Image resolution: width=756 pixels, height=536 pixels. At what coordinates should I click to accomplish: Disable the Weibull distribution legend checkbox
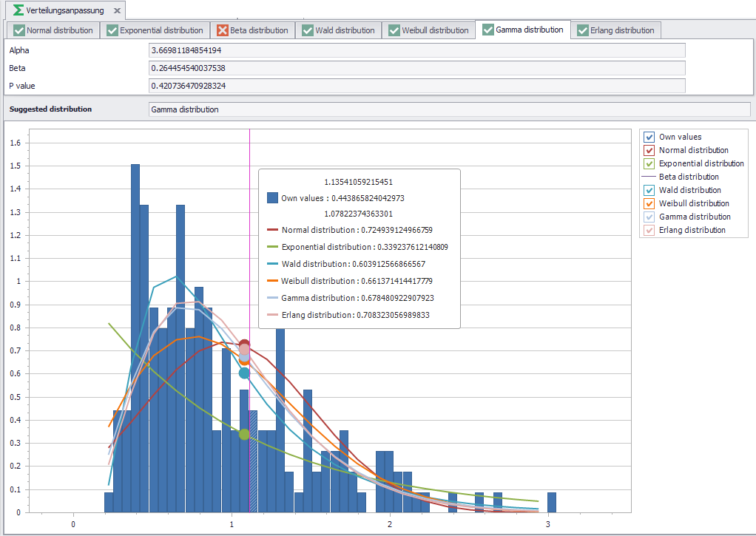point(649,203)
